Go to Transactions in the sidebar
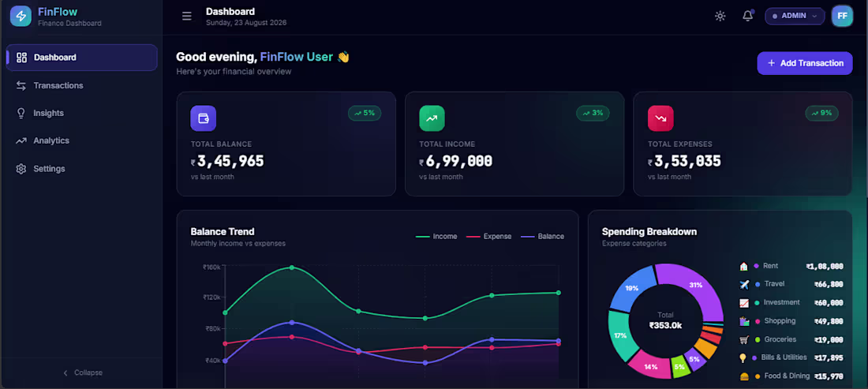Image resolution: width=868 pixels, height=389 pixels. click(x=82, y=85)
